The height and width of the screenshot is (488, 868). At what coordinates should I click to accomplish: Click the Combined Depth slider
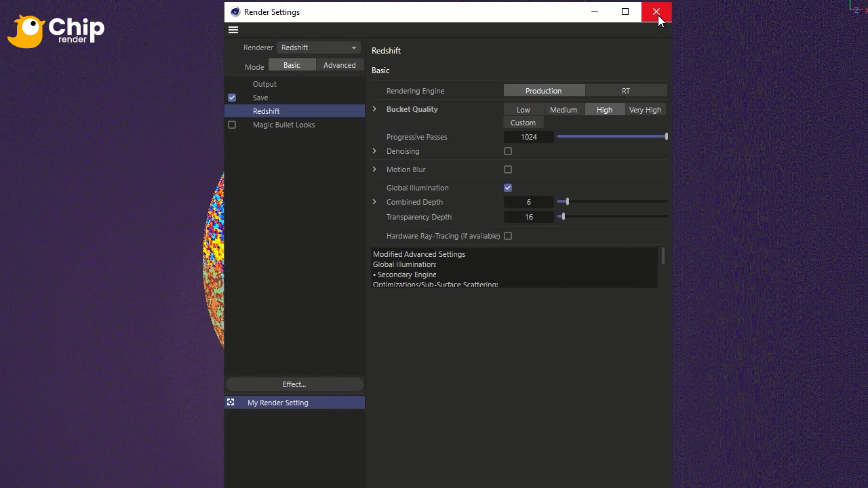point(612,202)
